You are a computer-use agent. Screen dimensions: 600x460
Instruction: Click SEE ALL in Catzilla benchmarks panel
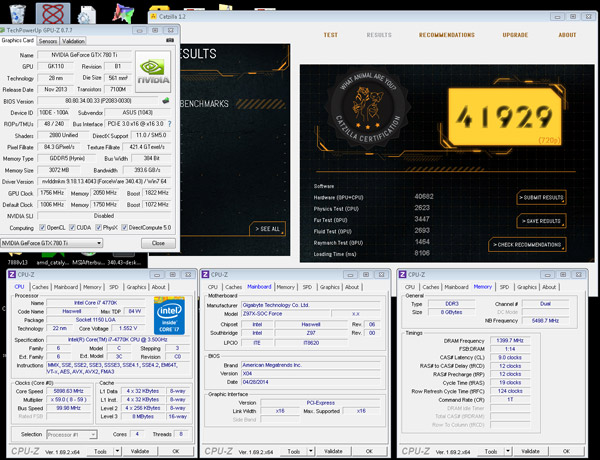267,229
